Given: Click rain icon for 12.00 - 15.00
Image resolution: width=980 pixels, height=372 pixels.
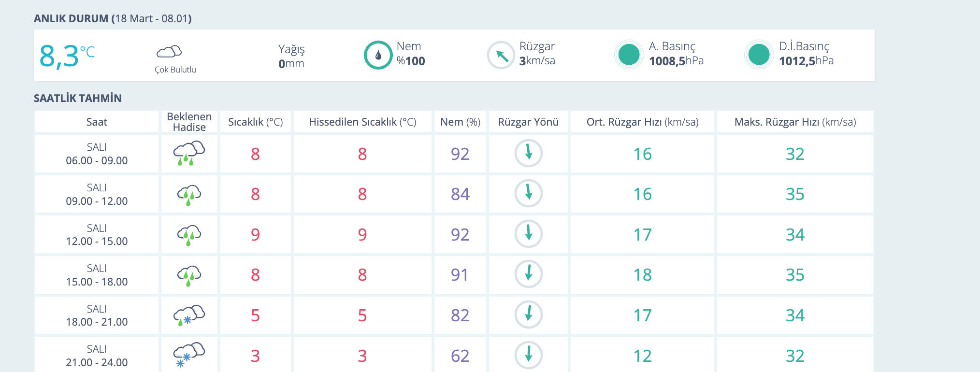Looking at the screenshot, I should [189, 234].
